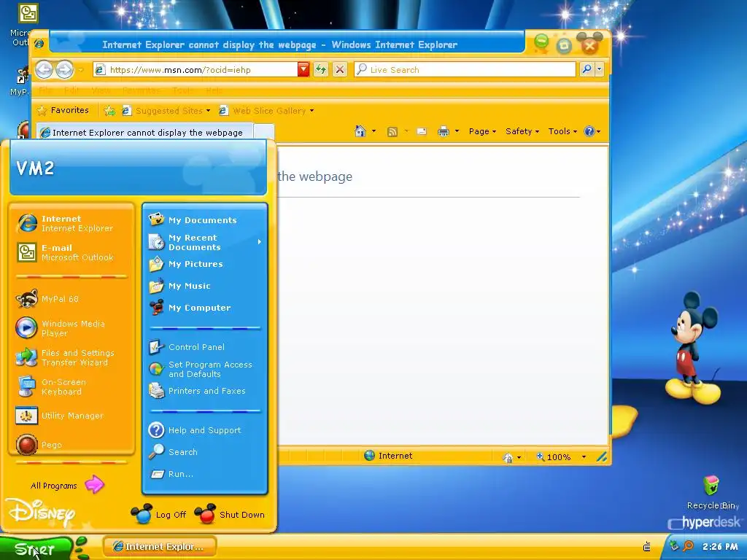Open Control Panel from Start menu

[x=205, y=347]
